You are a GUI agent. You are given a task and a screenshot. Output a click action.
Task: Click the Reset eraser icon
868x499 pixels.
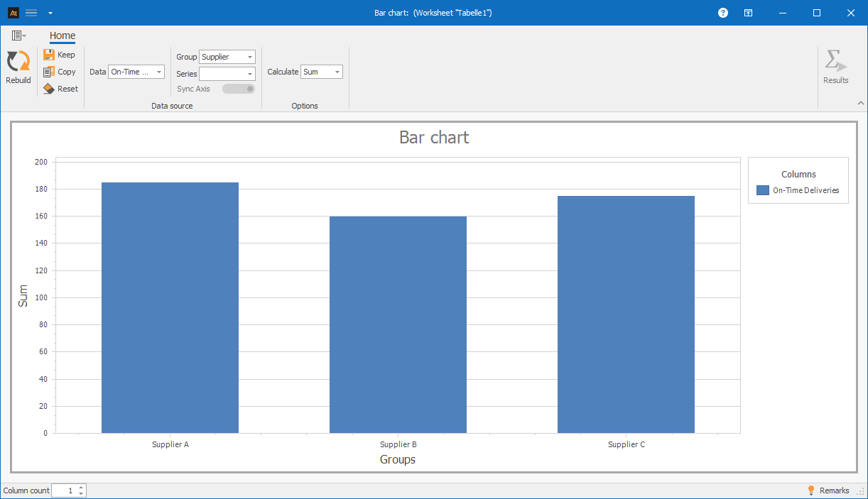[49, 89]
